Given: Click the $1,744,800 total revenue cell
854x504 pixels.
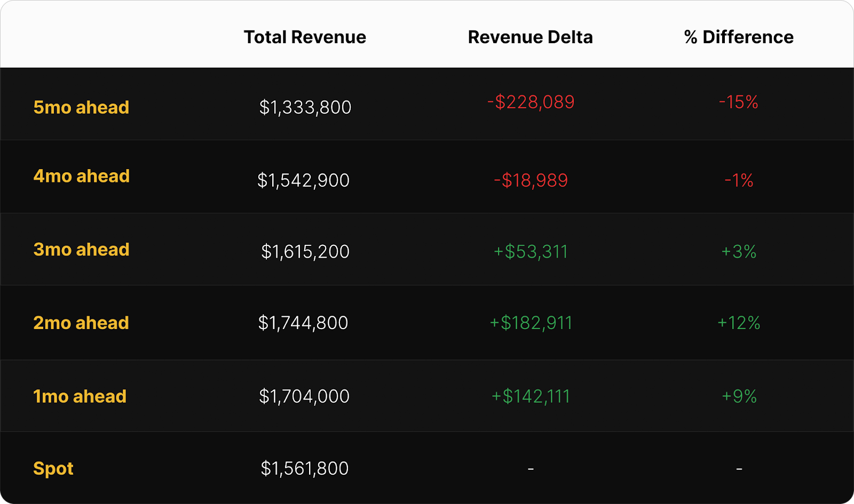Looking at the screenshot, I should coord(303,323).
